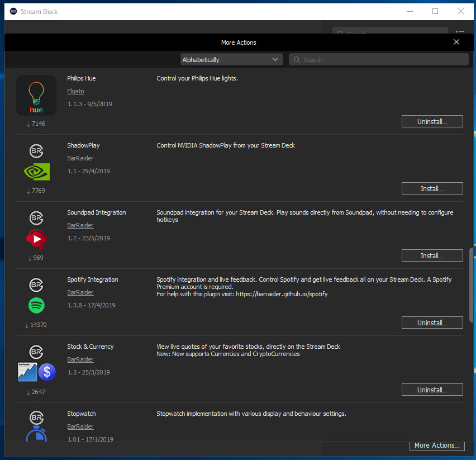
Task: Click the ShadowPlay download count 7769
Action: [x=36, y=191]
